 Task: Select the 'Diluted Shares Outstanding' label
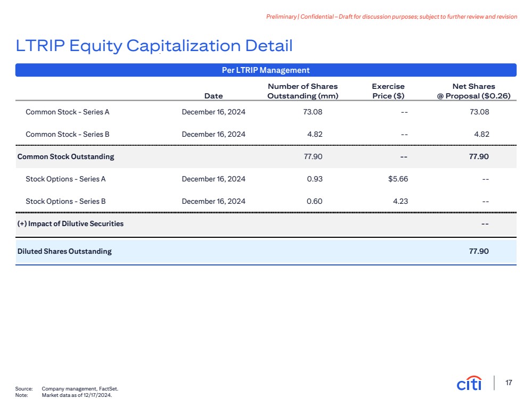(64, 251)
